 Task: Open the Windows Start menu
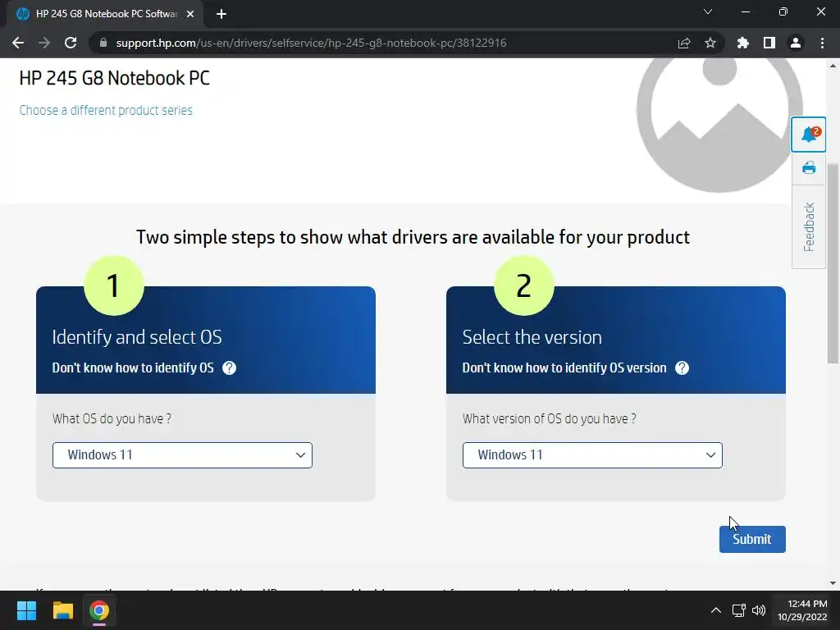(26, 610)
